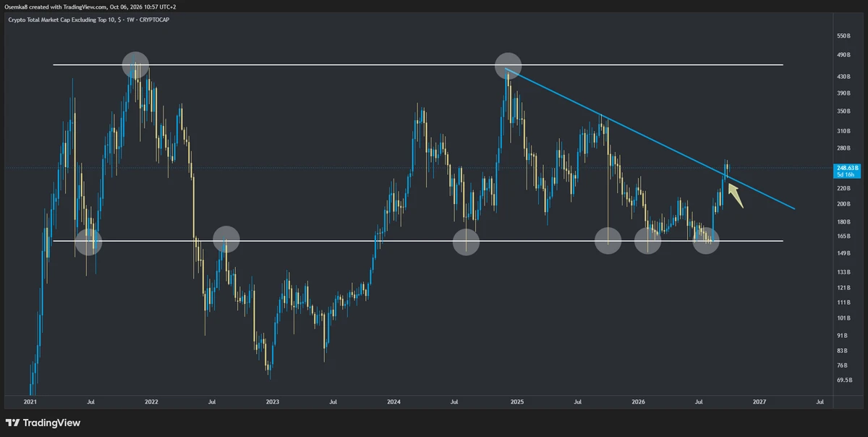
Task: Click the 490 B price axis label
Action: pos(843,55)
